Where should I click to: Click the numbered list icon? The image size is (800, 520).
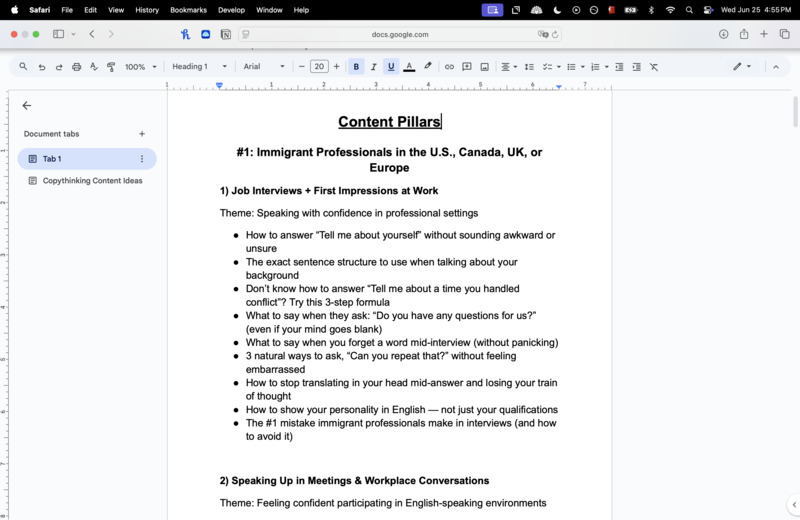point(595,67)
